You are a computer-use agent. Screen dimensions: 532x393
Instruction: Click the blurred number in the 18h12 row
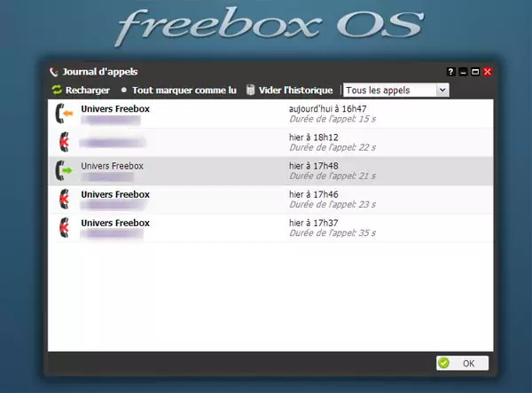click(x=113, y=143)
